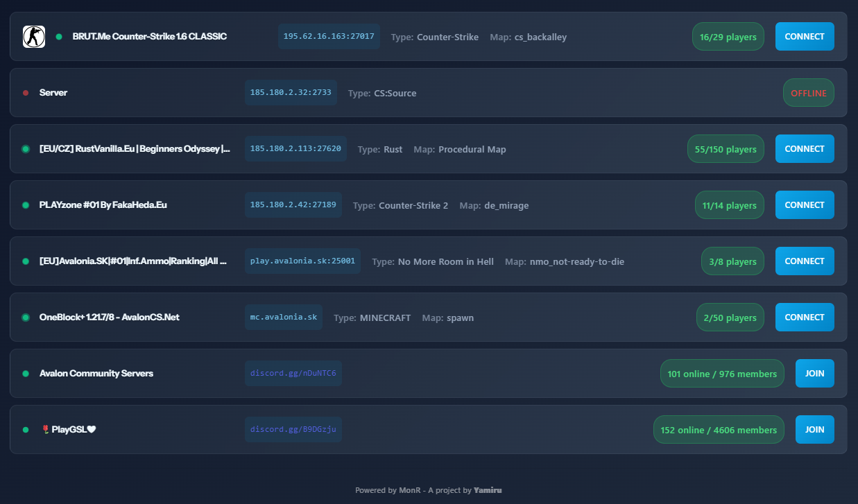Click the type label CS:Source
858x504 pixels.
(x=395, y=94)
